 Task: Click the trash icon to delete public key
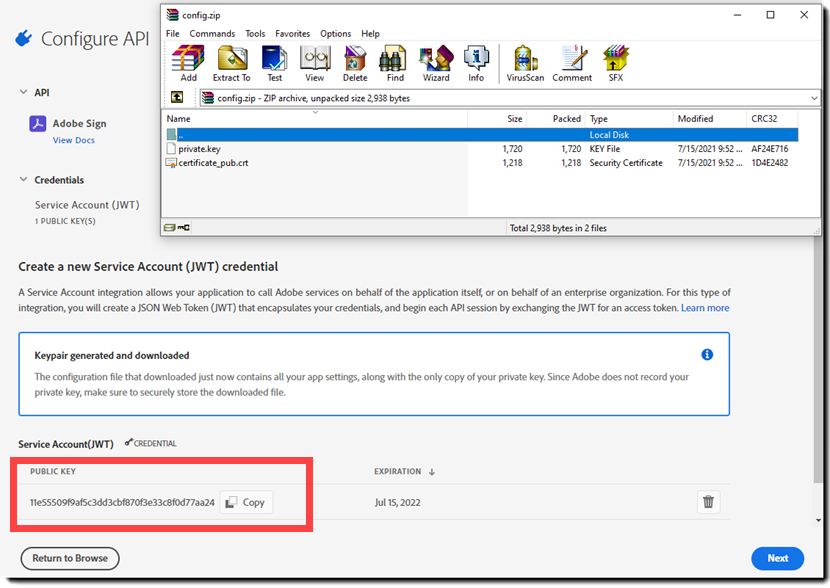click(x=708, y=502)
